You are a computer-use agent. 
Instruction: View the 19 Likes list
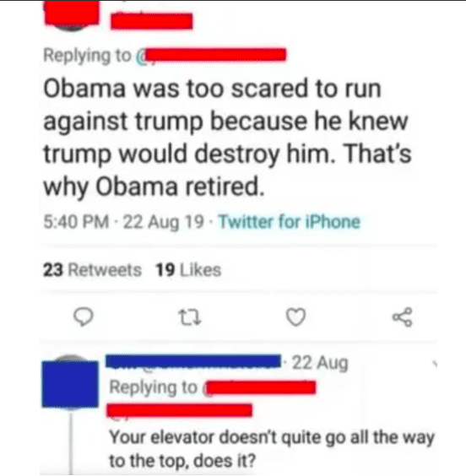click(x=188, y=270)
